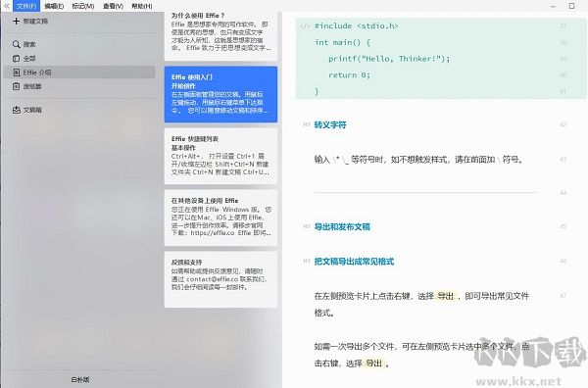Screen dimensions: 588x388
Task: Open the 反馈和支持 preview card
Action: point(220,279)
